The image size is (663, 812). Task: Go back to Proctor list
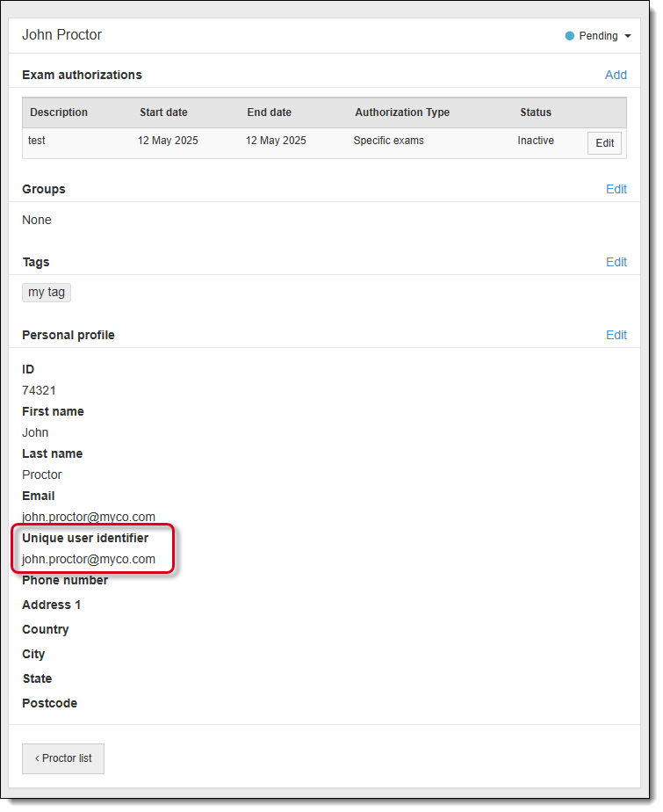(63, 758)
